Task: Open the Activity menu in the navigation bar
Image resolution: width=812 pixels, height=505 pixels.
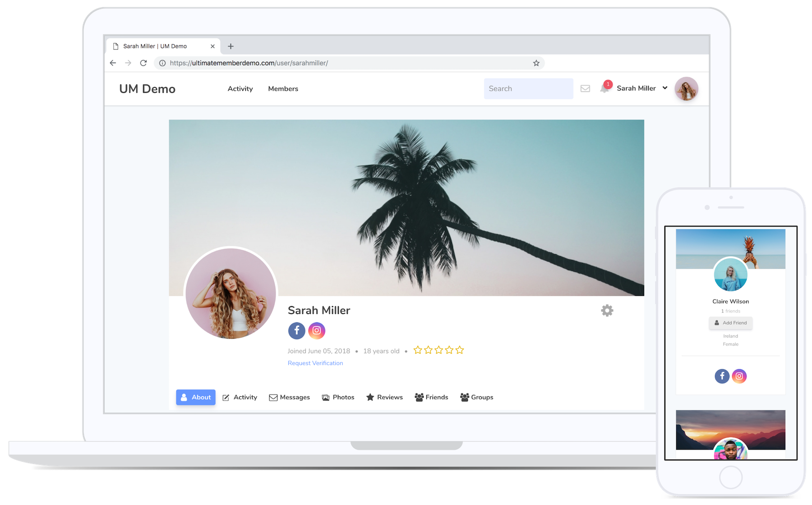Action: pos(240,88)
